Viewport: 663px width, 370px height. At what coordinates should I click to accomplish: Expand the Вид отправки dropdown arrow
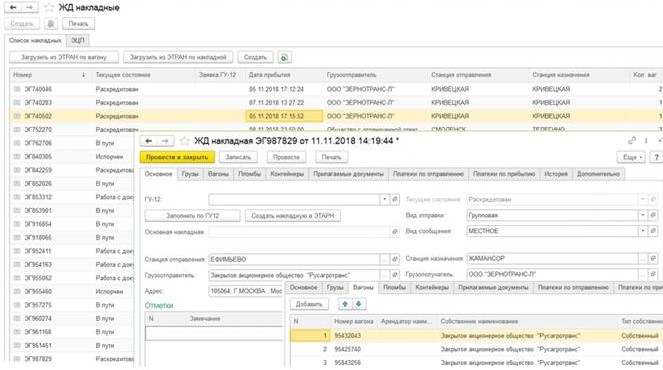point(643,215)
